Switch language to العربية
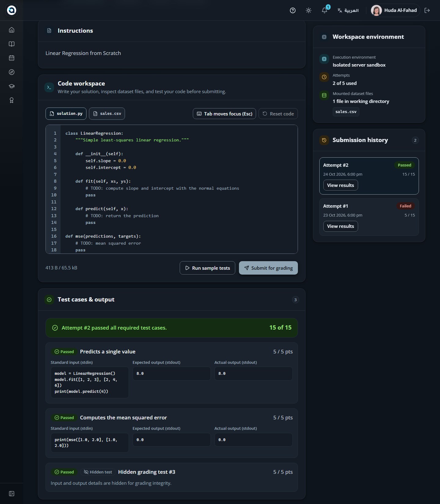The width and height of the screenshot is (440, 504). click(x=348, y=10)
